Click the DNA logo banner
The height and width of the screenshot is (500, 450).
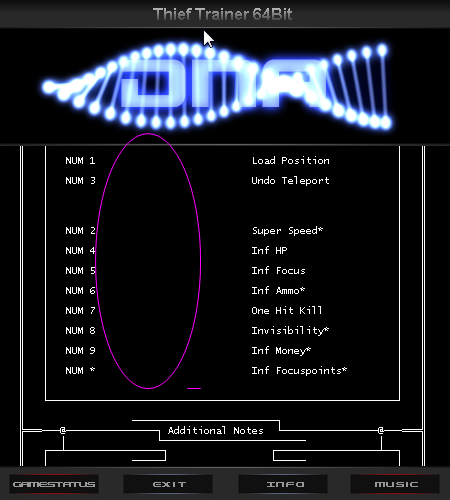click(217, 86)
